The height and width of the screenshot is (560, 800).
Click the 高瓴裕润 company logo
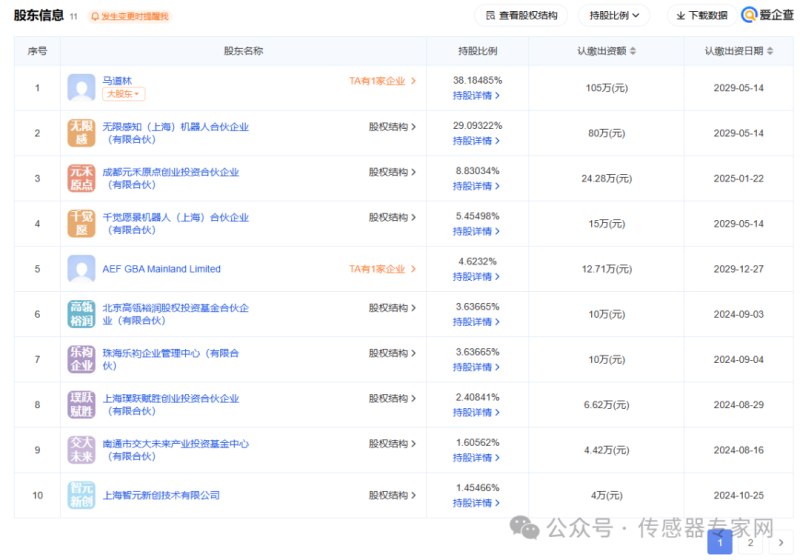[x=81, y=314]
